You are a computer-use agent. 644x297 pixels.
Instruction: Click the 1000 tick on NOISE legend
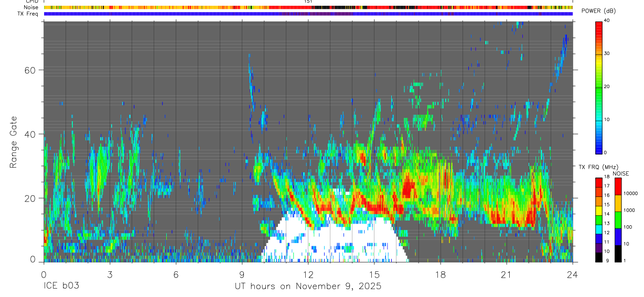(630, 211)
